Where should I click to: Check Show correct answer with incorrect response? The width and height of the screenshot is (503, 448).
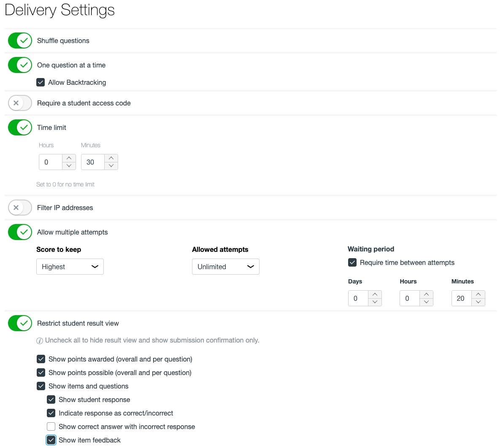point(51,426)
